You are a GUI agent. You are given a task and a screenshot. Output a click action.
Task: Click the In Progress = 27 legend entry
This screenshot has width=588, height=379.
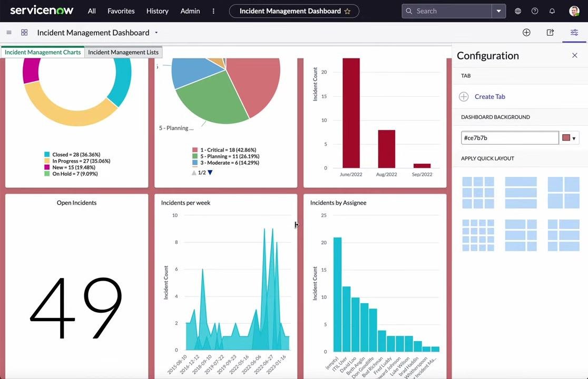(x=77, y=161)
